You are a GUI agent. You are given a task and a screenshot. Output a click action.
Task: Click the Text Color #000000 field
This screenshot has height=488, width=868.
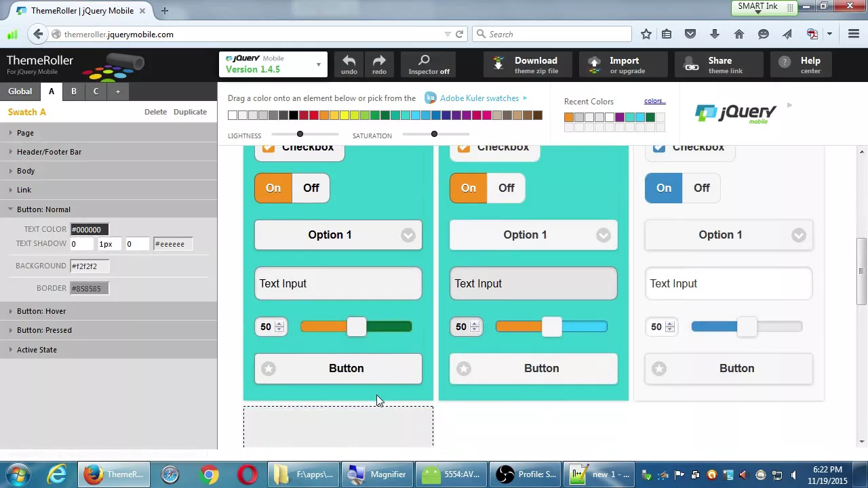click(x=90, y=230)
